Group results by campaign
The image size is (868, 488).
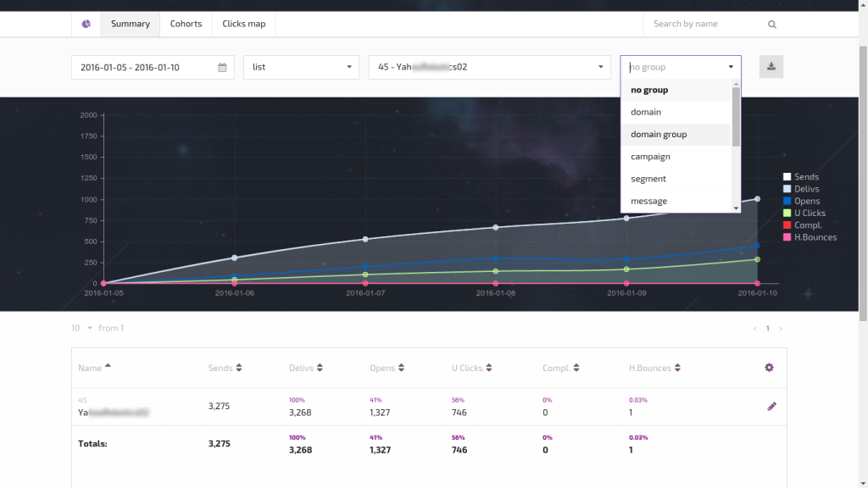(676, 157)
